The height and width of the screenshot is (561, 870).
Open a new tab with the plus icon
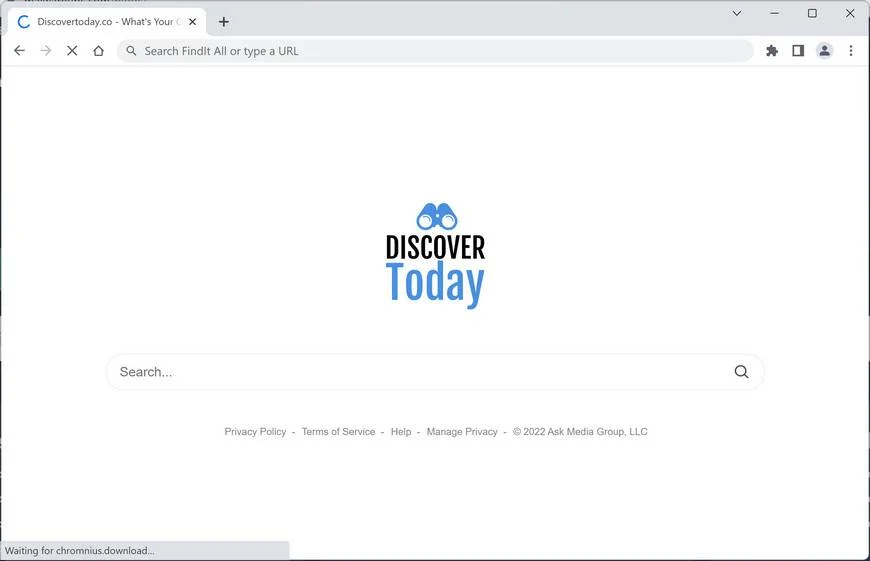pos(224,22)
